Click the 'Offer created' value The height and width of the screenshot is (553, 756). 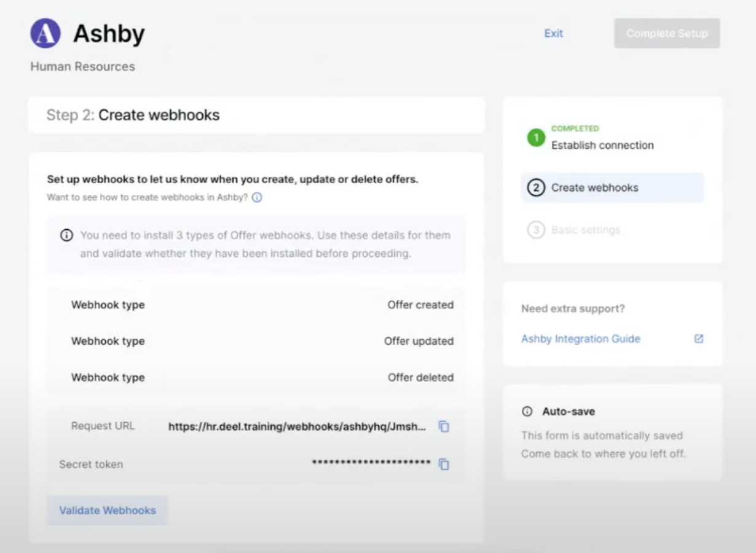pyautogui.click(x=420, y=305)
